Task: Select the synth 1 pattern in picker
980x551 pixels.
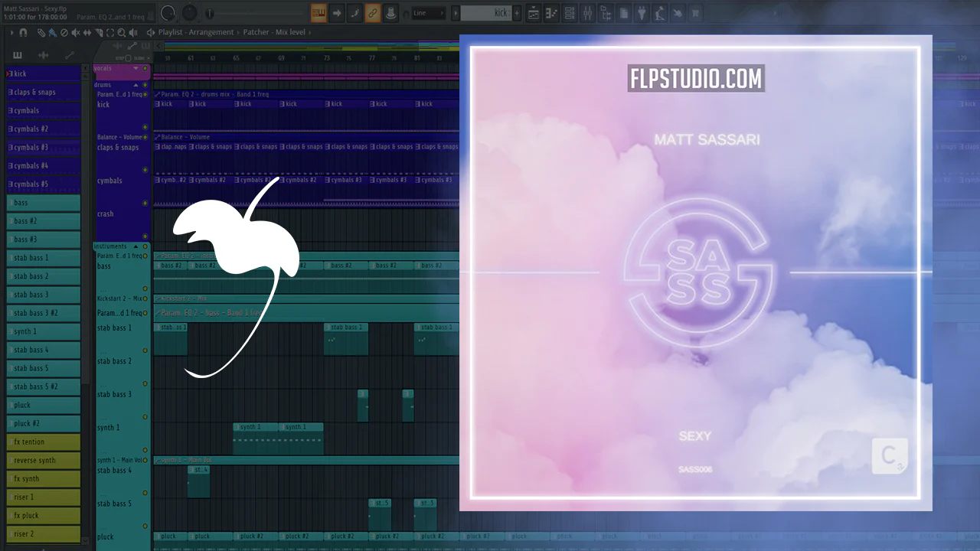Action: [x=43, y=331]
